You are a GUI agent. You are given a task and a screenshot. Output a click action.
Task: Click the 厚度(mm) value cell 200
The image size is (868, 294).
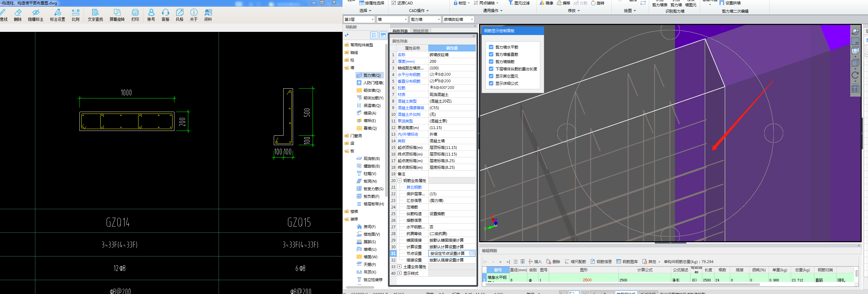click(452, 62)
